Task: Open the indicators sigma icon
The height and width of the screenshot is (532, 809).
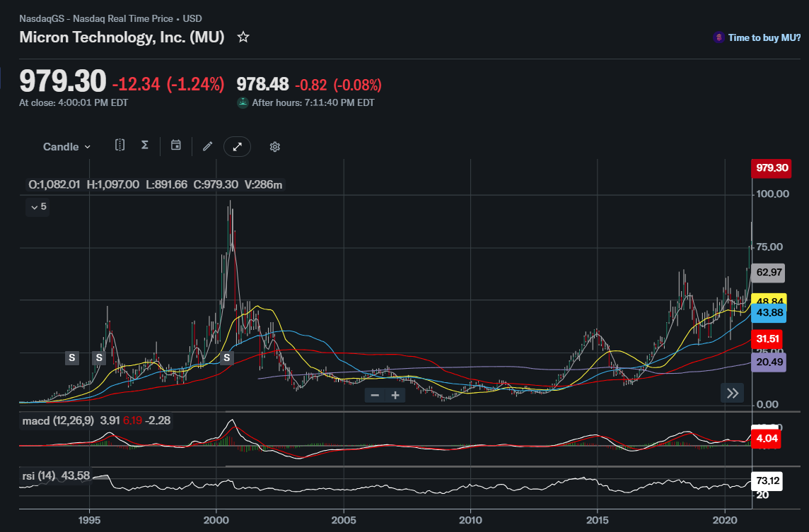Action: [x=145, y=146]
